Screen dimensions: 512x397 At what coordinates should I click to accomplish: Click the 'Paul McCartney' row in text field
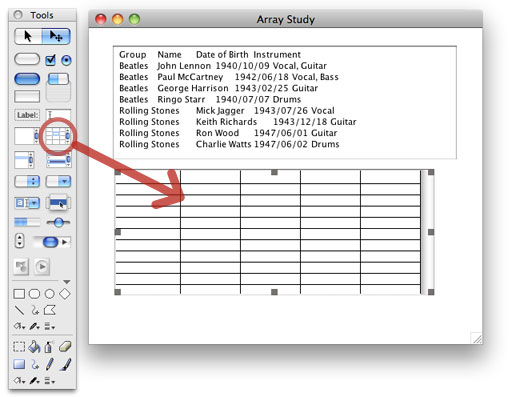(x=229, y=77)
